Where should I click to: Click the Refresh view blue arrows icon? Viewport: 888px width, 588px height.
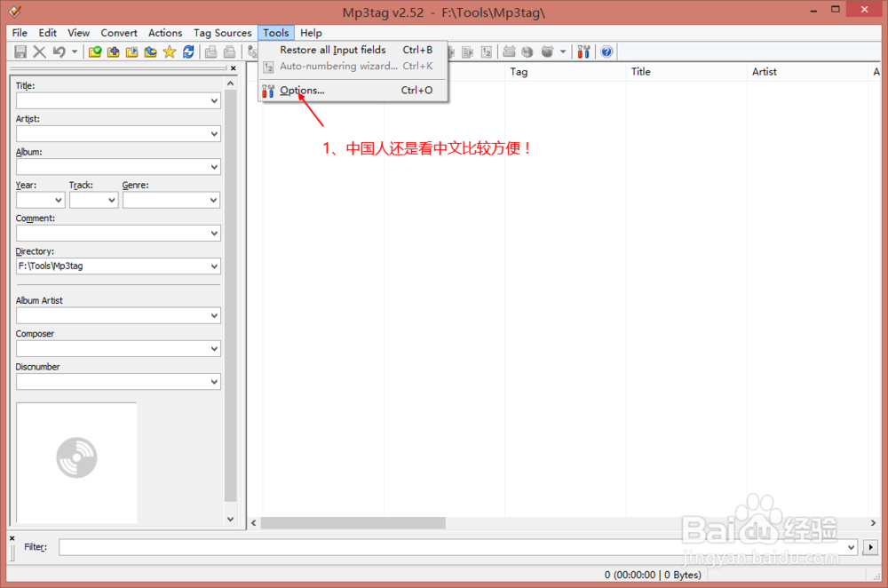[x=188, y=52]
